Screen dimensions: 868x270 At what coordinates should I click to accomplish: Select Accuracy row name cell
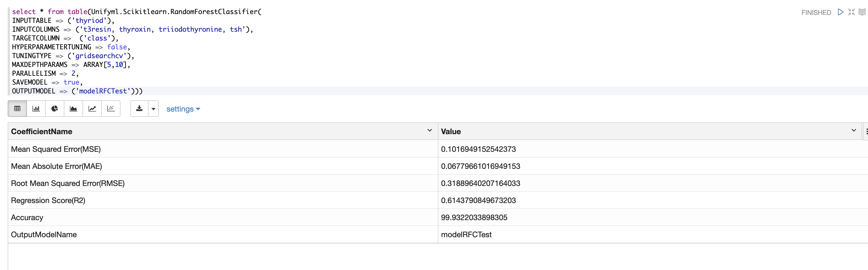[x=223, y=217]
